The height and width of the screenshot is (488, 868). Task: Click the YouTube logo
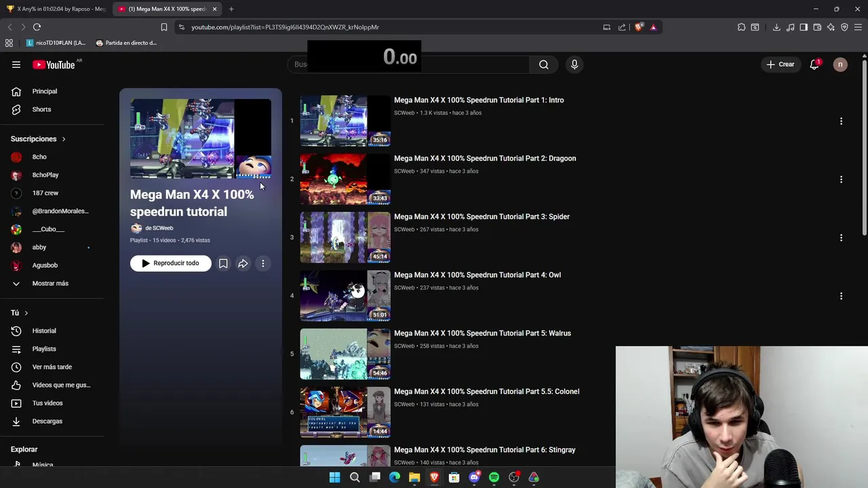54,64
